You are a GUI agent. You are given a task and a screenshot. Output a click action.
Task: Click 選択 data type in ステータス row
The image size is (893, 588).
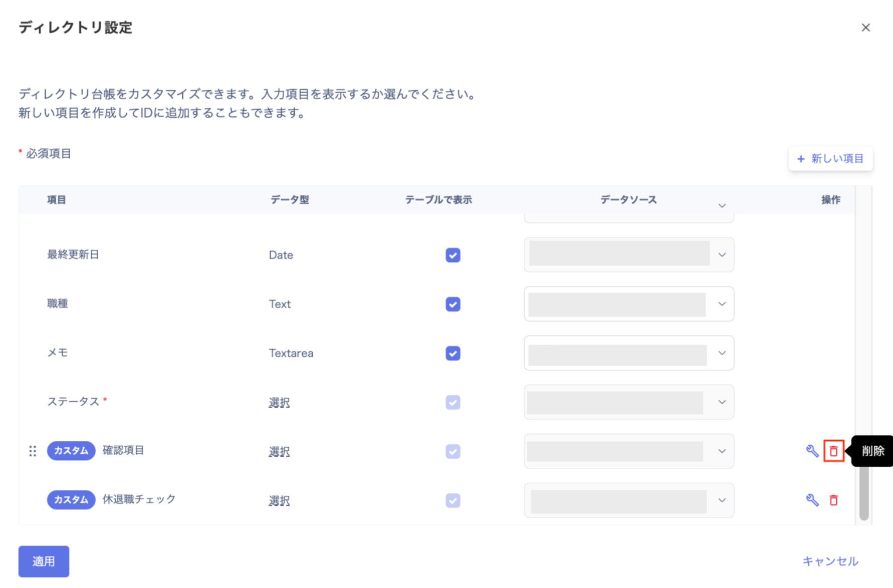[x=279, y=403]
